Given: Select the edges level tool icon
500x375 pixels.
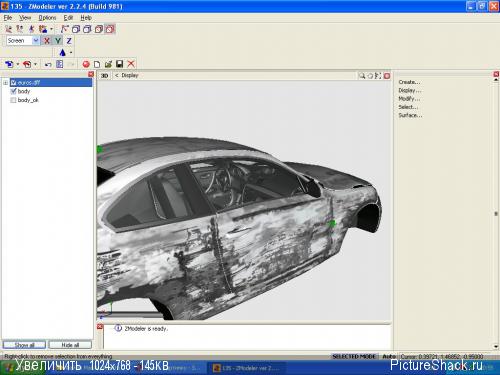Looking at the screenshot, I should pos(20,29).
